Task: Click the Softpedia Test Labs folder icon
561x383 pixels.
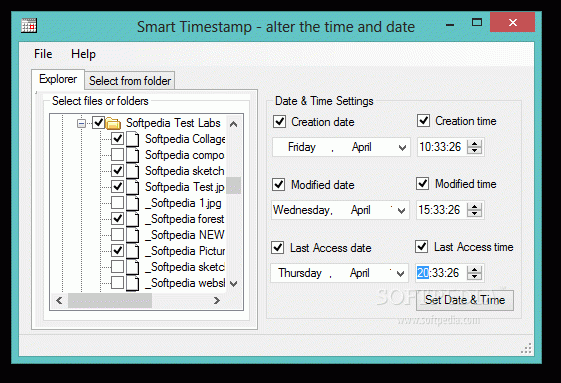Action: tap(113, 123)
